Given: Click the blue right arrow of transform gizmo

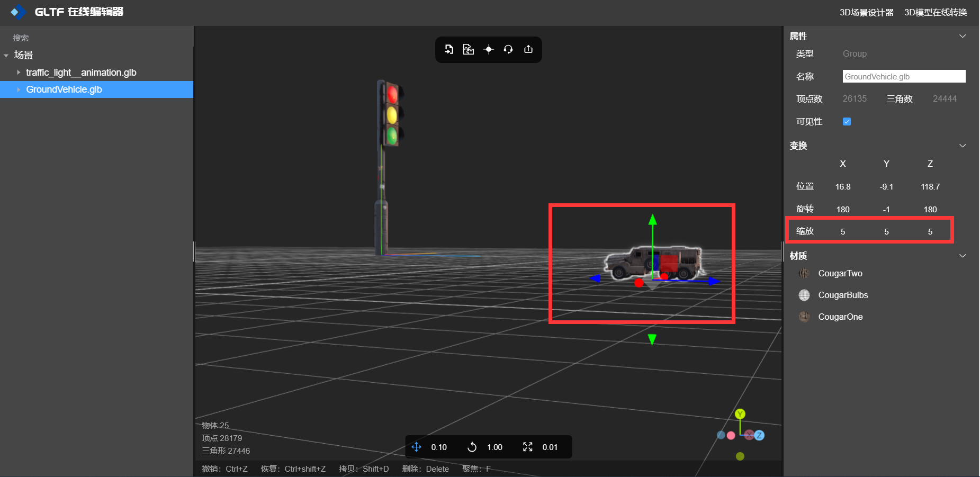Looking at the screenshot, I should click(714, 281).
